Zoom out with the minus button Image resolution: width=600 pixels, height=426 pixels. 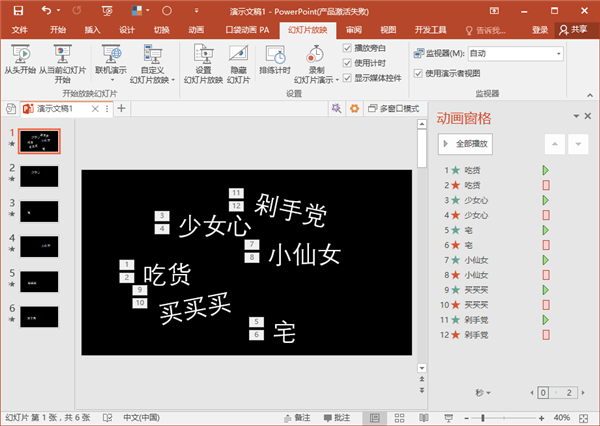pyautogui.click(x=466, y=418)
